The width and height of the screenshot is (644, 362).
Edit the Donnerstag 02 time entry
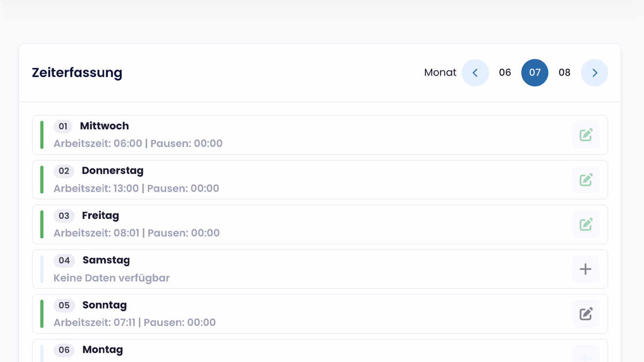(x=586, y=180)
